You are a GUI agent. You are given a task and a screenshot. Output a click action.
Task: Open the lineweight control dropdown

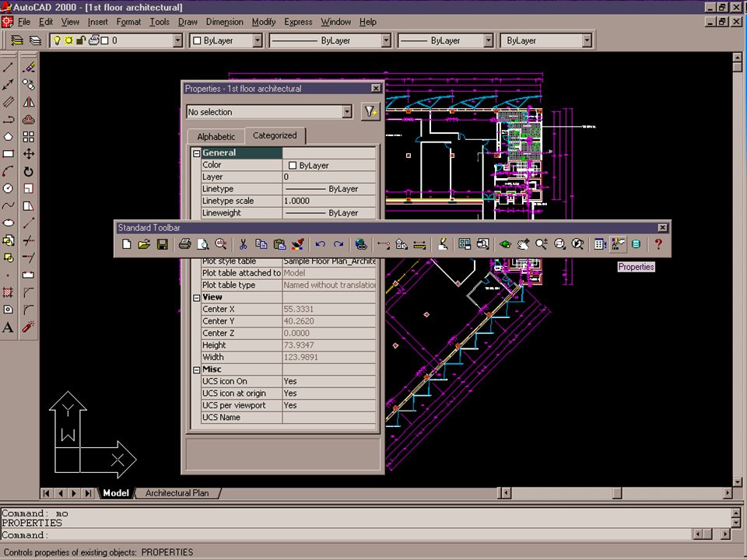click(x=489, y=40)
